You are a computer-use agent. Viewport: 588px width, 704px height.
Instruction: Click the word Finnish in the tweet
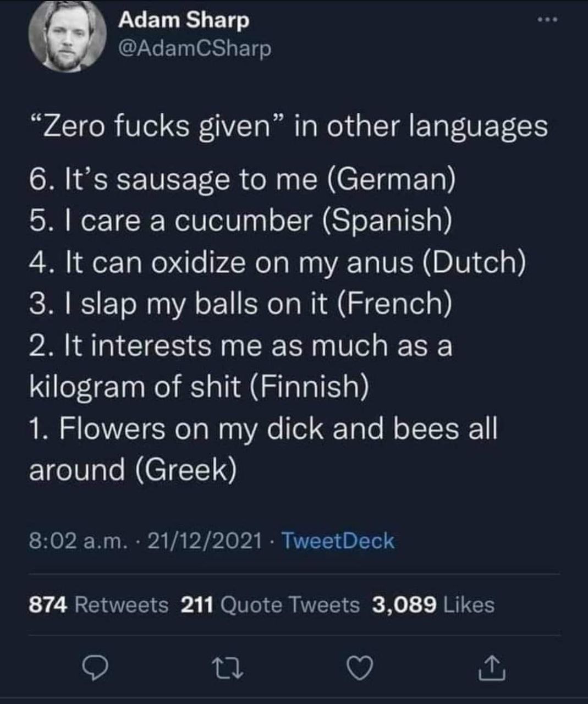tap(310, 387)
